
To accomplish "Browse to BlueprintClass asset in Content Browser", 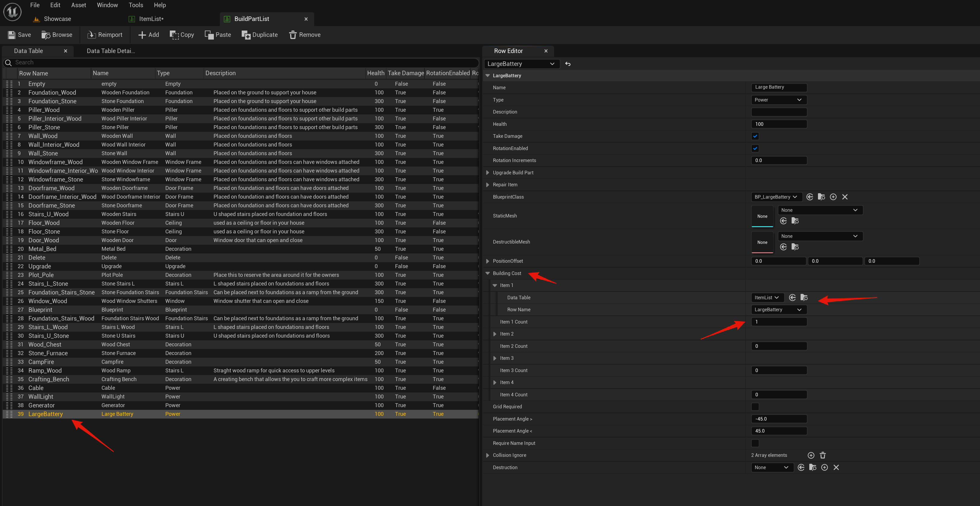I will point(821,197).
